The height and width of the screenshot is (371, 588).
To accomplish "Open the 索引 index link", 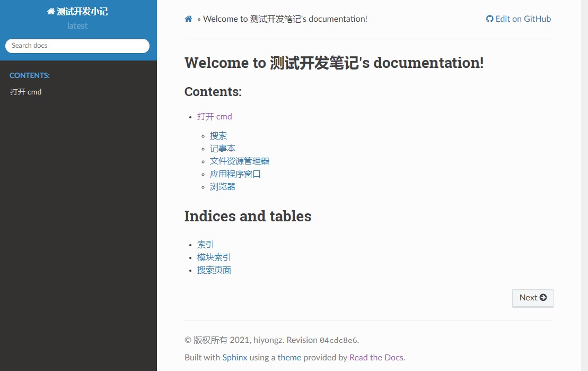I will pos(206,245).
